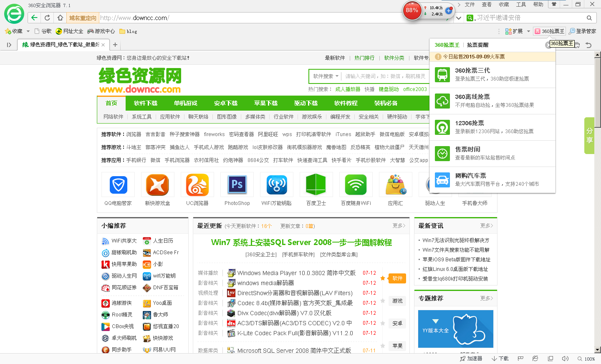Open the QQ电脑管家 app icon
Image resolution: width=601 pixels, height=364 pixels.
[118, 185]
